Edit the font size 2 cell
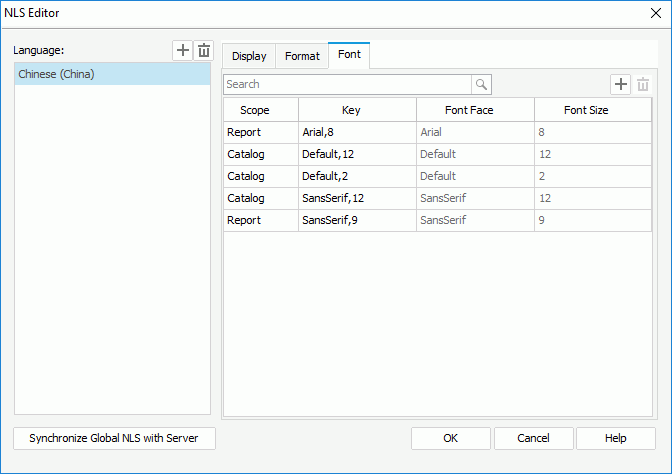Image resolution: width=672 pixels, height=474 pixels. click(593, 176)
